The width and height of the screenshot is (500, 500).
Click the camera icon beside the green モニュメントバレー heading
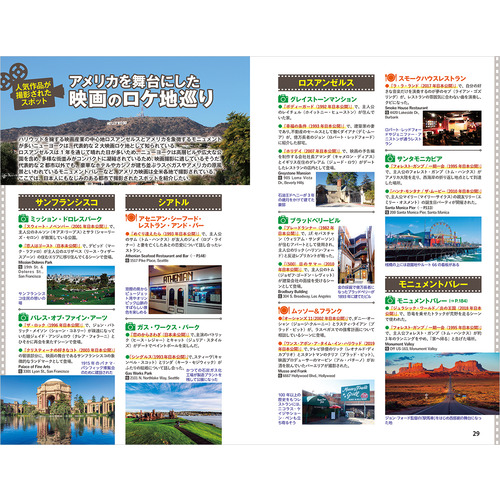(x=390, y=300)
